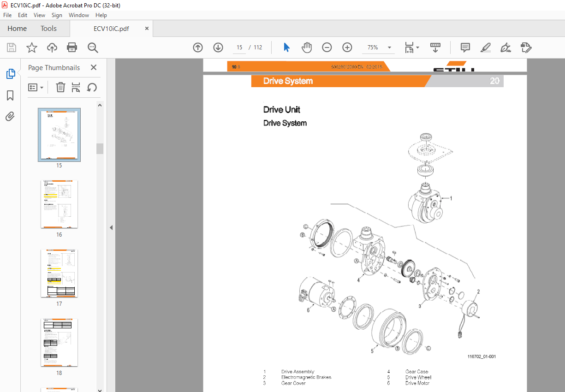Close the ECV10iC.pdf tab
Image resolution: width=565 pixels, height=392 pixels.
point(147,29)
